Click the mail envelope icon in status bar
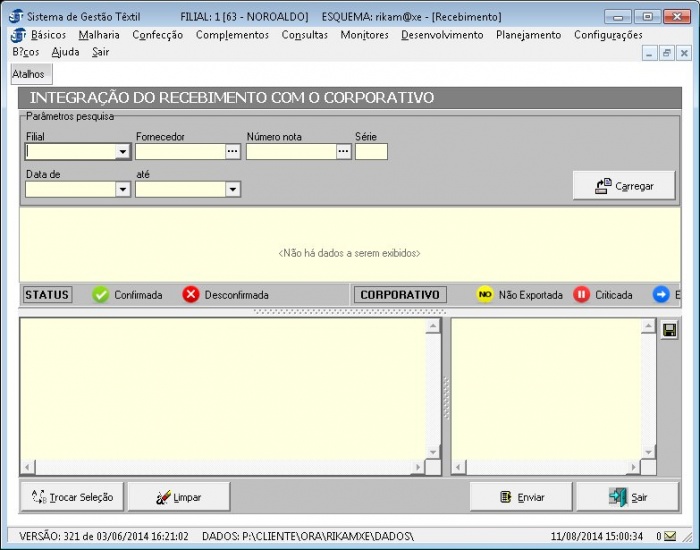Viewport: 700px width, 550px height. [670, 536]
